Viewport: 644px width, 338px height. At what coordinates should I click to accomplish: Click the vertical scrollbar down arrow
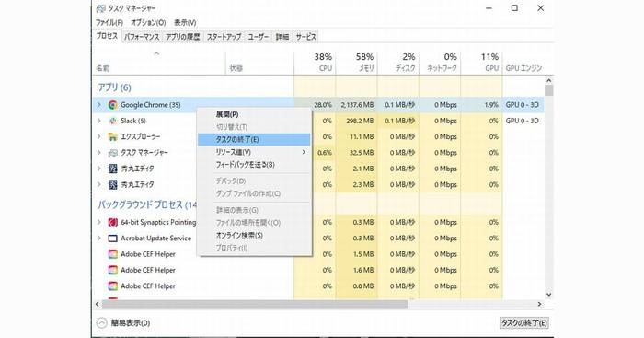(549, 295)
